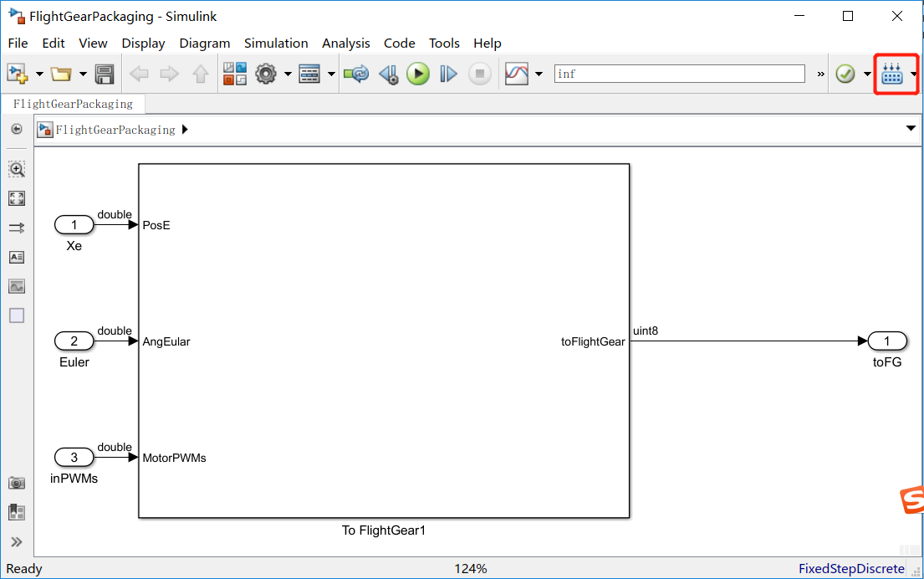
Task: Open the Code menu
Action: (400, 43)
